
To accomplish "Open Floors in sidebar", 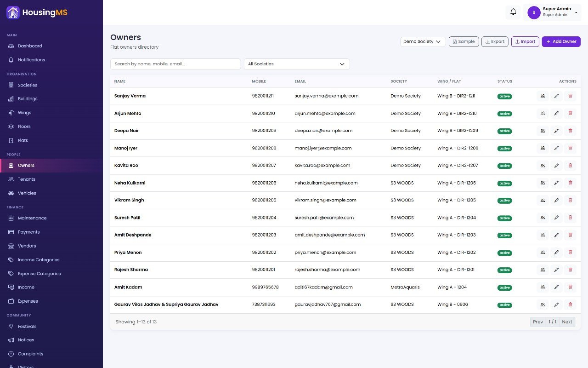I will (51, 126).
